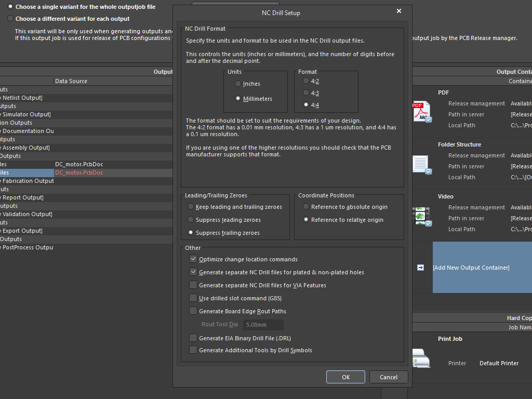Select the Simulator Output row
The height and width of the screenshot is (399, 532).
(x=86, y=114)
